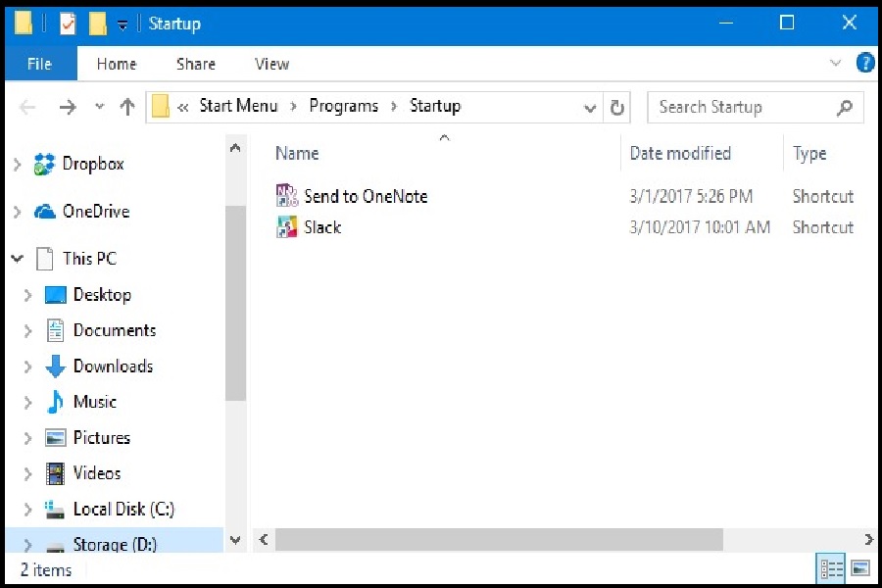882x588 pixels.
Task: Click Programs in the address breadcrumb
Action: pos(343,106)
